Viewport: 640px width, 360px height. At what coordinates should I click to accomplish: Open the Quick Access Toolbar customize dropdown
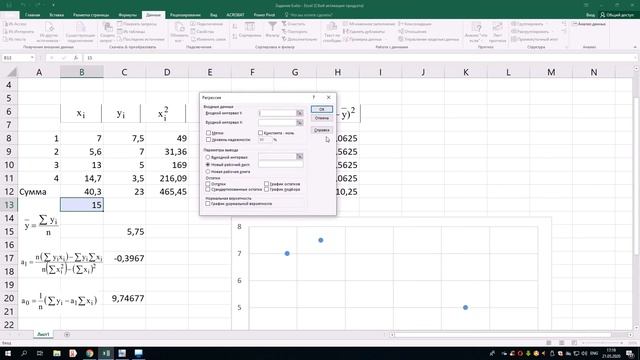pyautogui.click(x=53, y=5)
